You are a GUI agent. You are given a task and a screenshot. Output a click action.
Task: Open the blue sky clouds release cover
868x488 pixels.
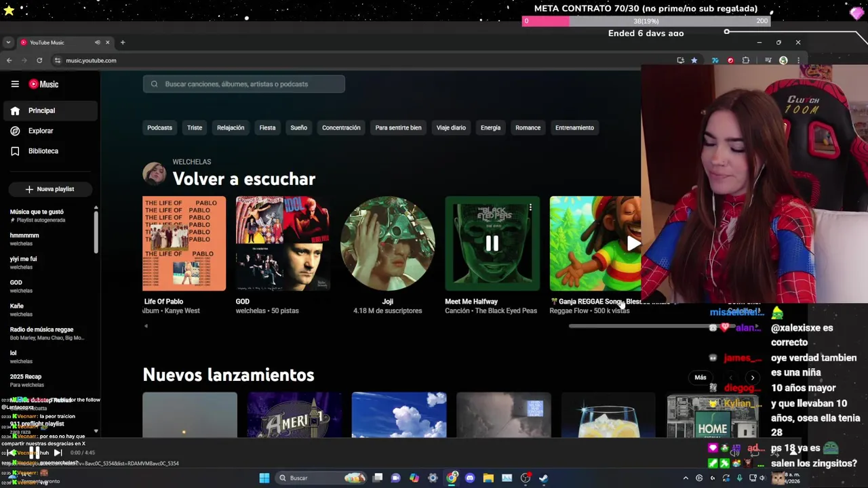point(399,415)
